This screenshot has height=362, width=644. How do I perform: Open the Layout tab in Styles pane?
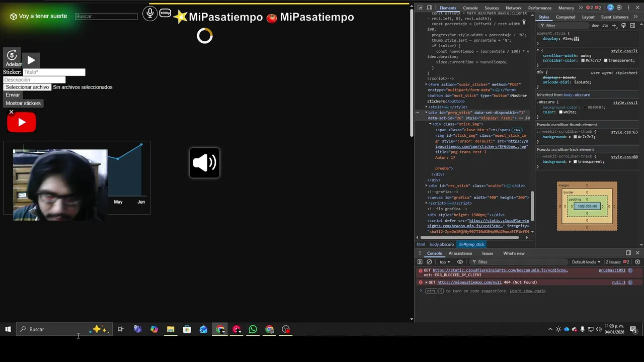tap(588, 17)
